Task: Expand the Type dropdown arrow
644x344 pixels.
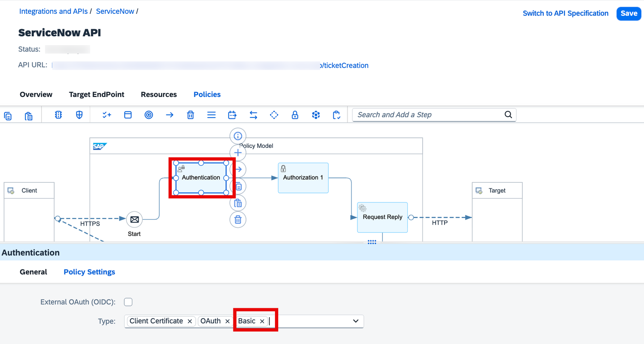Action: coord(356,321)
